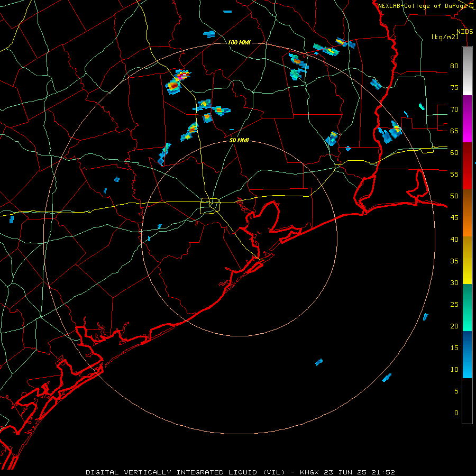Click the 75 value on color scale
The height and width of the screenshot is (476, 476).
[454, 87]
